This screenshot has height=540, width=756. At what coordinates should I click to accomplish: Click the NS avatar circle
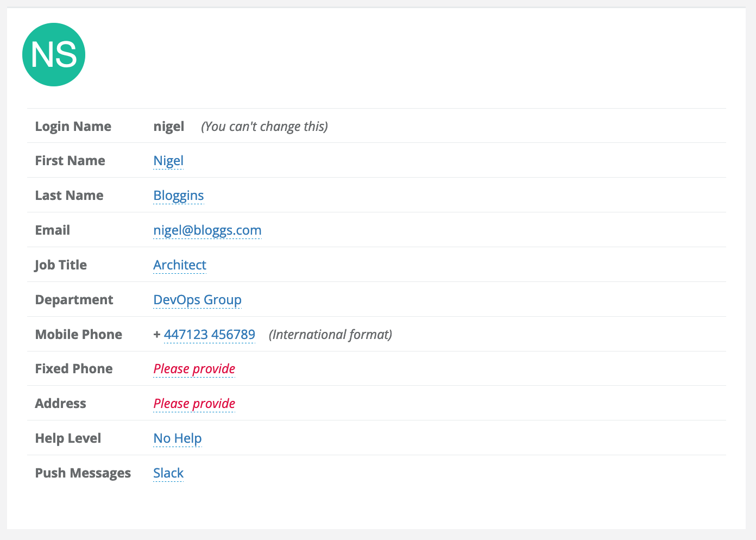pyautogui.click(x=54, y=55)
